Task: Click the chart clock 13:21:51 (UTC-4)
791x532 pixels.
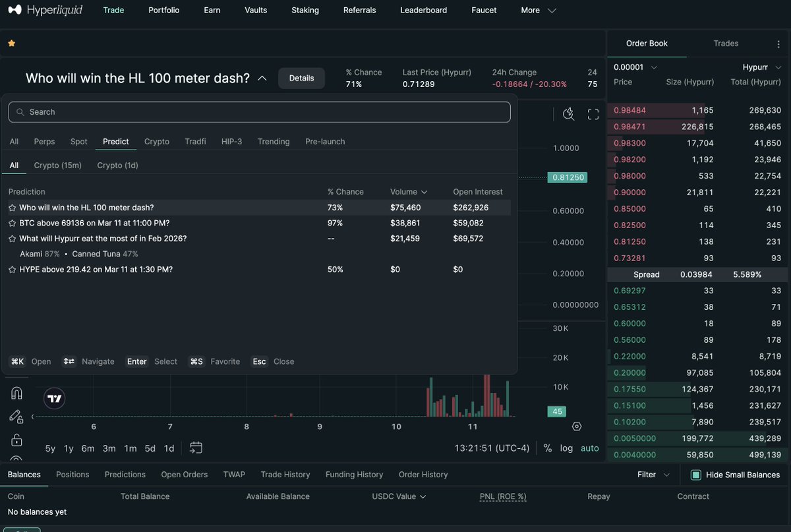Action: [x=492, y=448]
